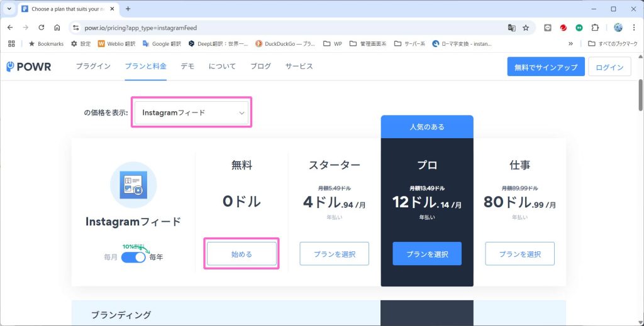Click 始める under the free plan
644x326 pixels.
241,254
